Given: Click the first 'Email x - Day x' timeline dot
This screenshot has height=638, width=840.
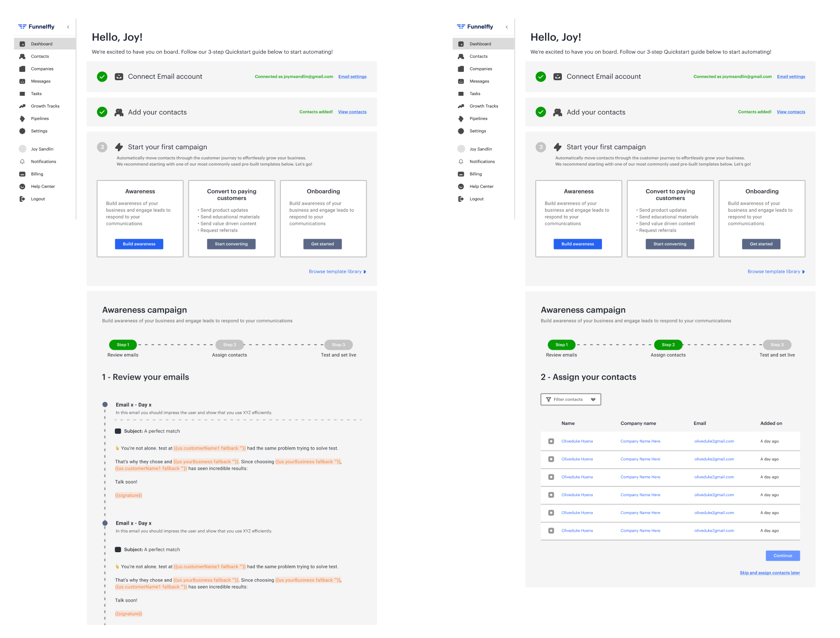Looking at the screenshot, I should 105,405.
